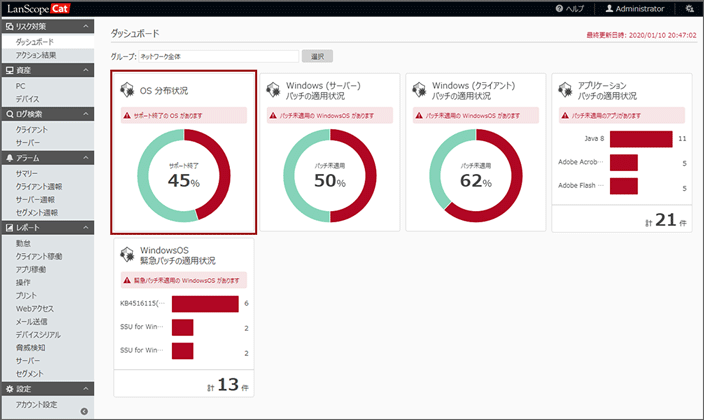Screen dimensions: 704x420
Task: Click the settings gears icon in top bar
Action: (x=689, y=8)
